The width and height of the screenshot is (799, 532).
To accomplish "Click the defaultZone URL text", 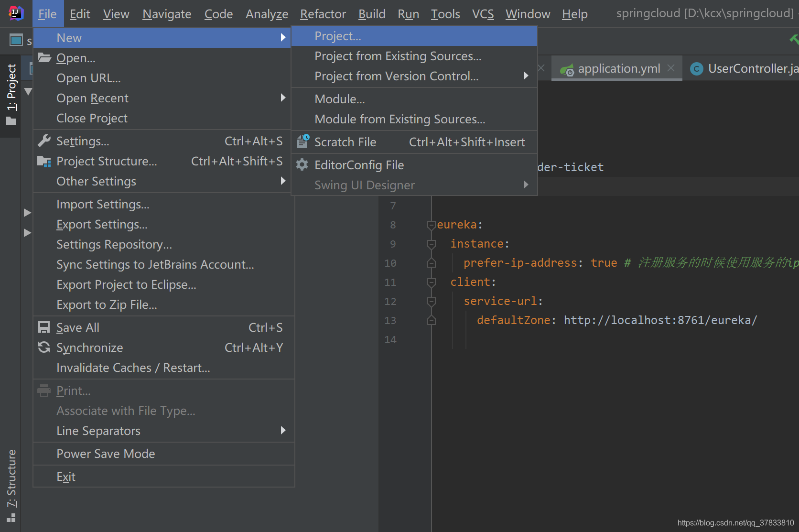I will point(660,320).
